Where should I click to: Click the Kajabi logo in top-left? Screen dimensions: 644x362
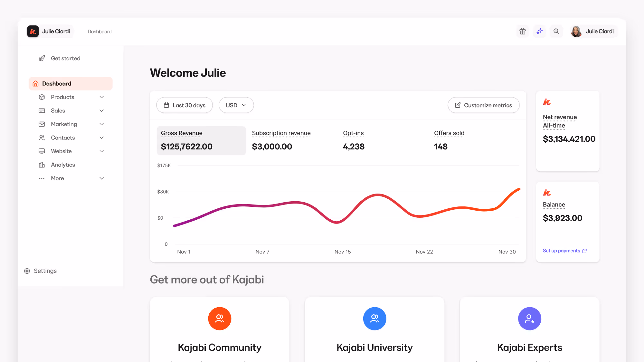[33, 31]
